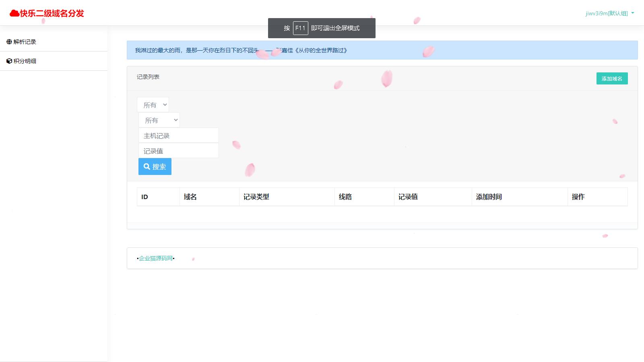Select the 操作 column header
The image size is (644, 362).
click(578, 197)
